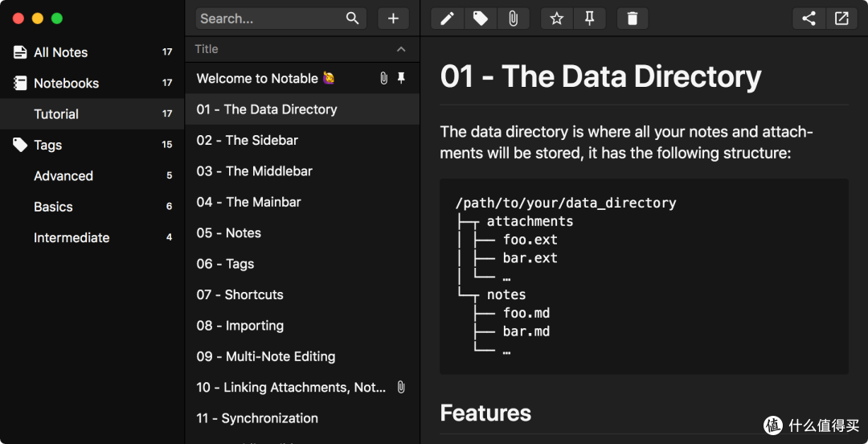
Task: Toggle sort direction chevron in Title header
Action: coord(401,49)
